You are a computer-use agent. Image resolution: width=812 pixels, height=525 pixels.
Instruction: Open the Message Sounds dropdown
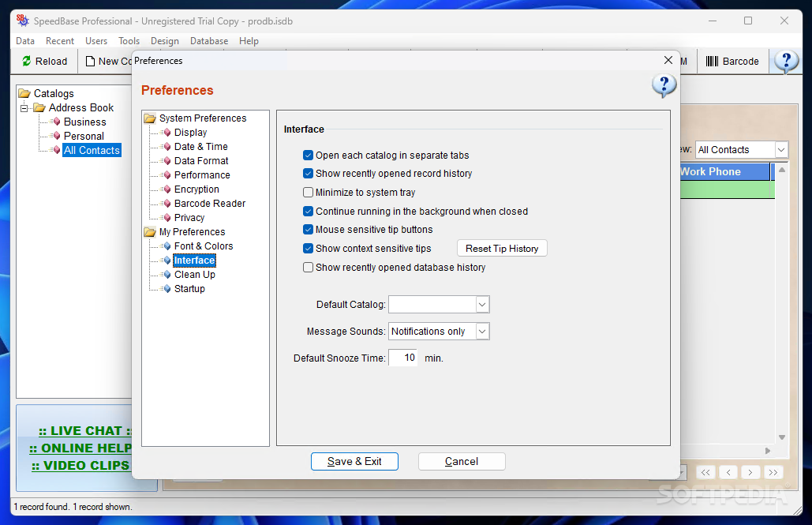coord(482,331)
